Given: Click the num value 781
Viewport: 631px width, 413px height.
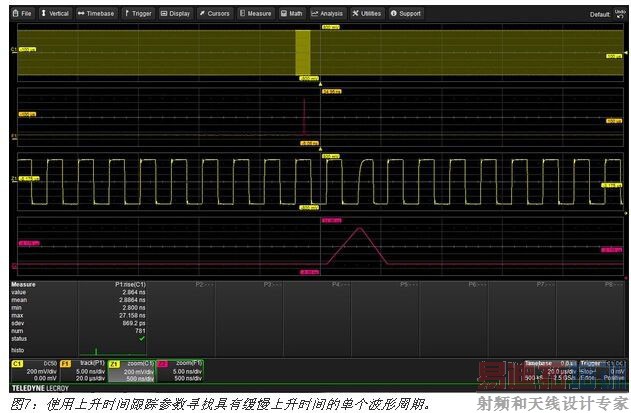Looking at the screenshot, I should pyautogui.click(x=140, y=331).
